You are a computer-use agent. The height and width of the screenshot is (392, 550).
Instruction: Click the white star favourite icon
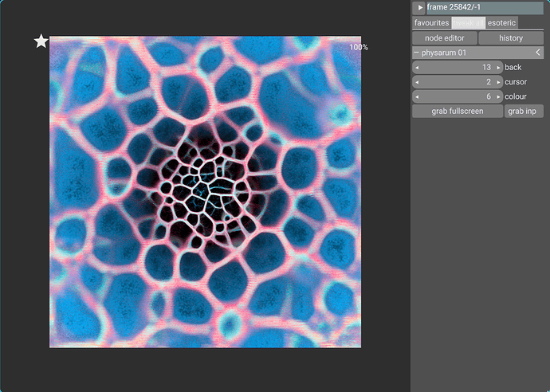click(x=41, y=41)
